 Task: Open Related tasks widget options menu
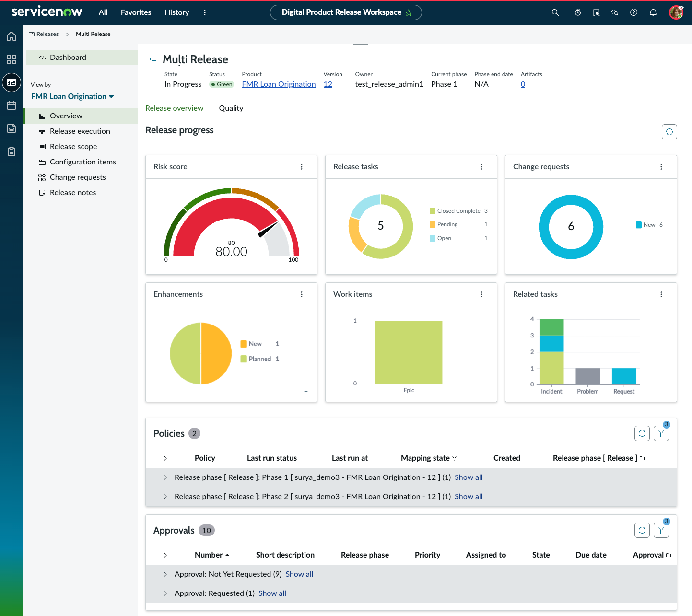[x=661, y=294]
